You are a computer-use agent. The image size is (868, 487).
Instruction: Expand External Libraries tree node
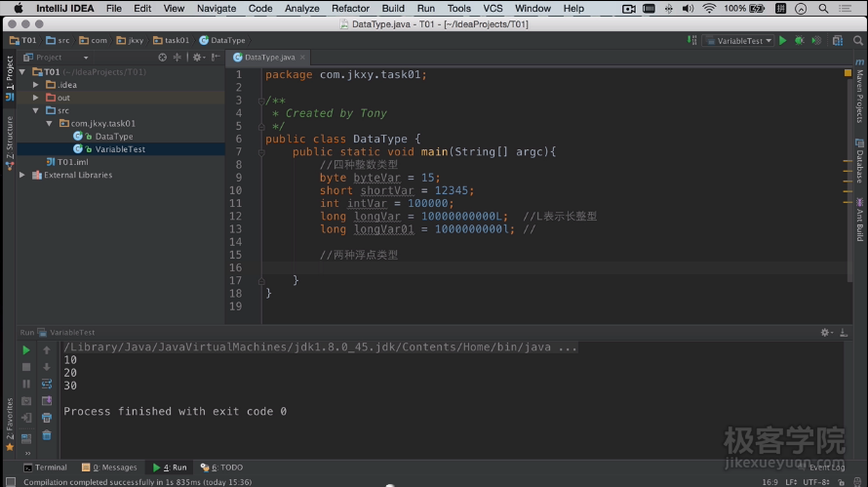(23, 176)
